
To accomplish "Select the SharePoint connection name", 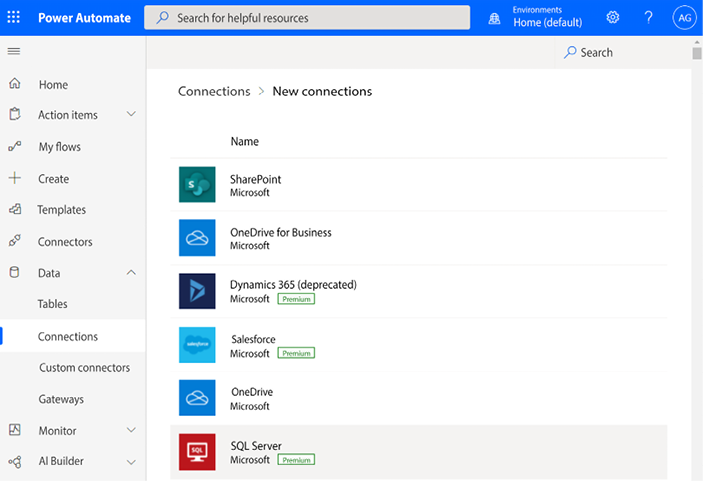I will pyautogui.click(x=255, y=179).
